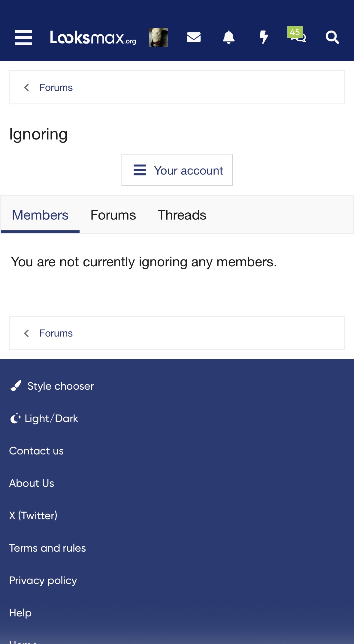354x644 pixels.
Task: Open the X (Twitter) link
Action: [x=33, y=516]
